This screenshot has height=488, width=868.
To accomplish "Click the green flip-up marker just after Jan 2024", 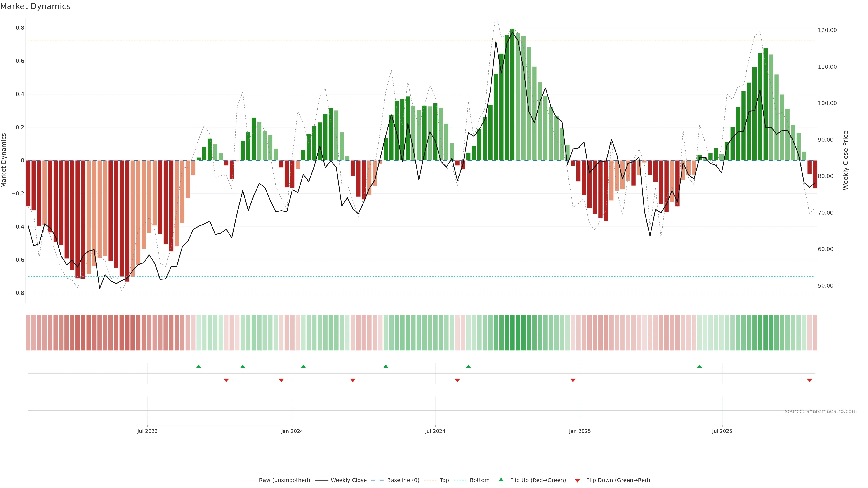I will (x=303, y=366).
